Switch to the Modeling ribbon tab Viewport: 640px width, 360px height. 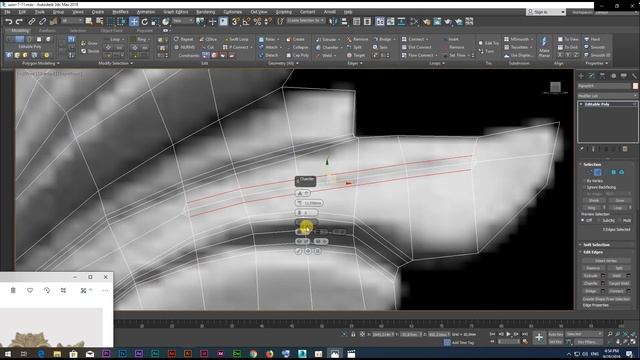pyautogui.click(x=20, y=31)
